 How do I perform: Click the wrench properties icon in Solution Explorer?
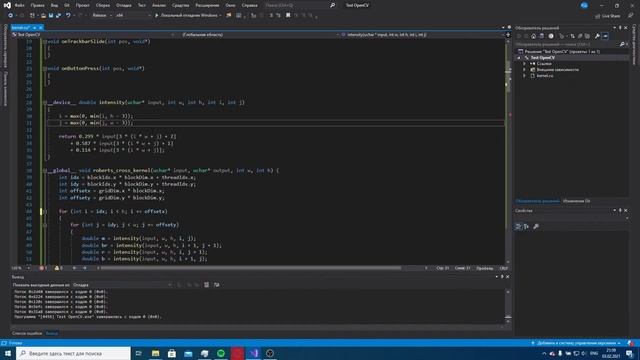click(597, 36)
